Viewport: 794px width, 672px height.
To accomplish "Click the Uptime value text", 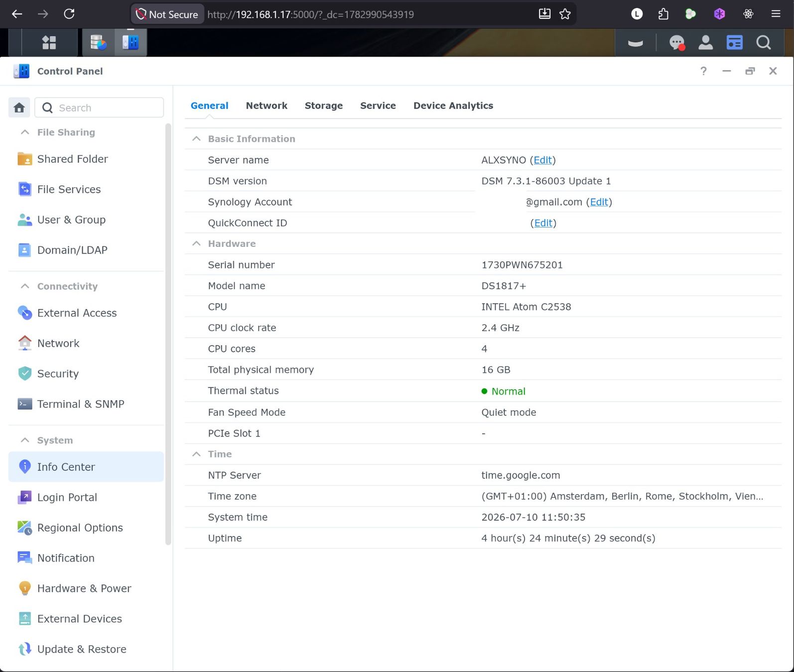I will pyautogui.click(x=568, y=538).
